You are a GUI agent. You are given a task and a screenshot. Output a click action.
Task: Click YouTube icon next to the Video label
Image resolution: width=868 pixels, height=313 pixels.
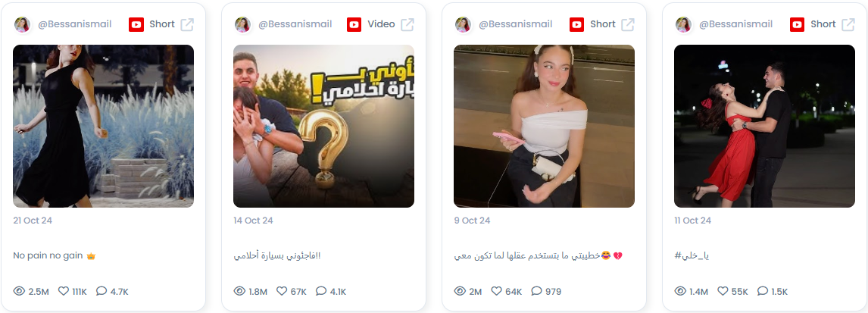[x=354, y=24]
